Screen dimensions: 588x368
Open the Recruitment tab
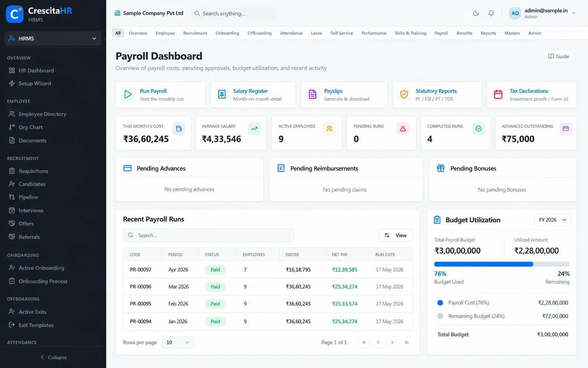[195, 33]
